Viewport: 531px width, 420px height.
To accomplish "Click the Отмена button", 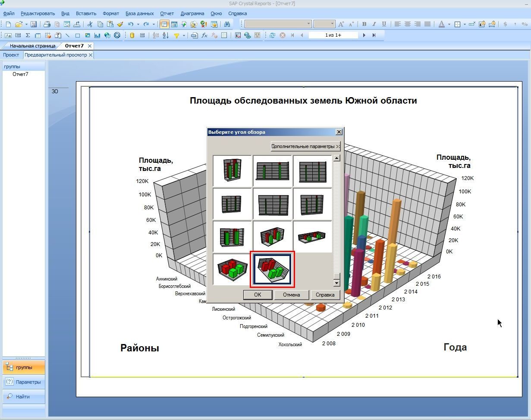I will pyautogui.click(x=292, y=295).
